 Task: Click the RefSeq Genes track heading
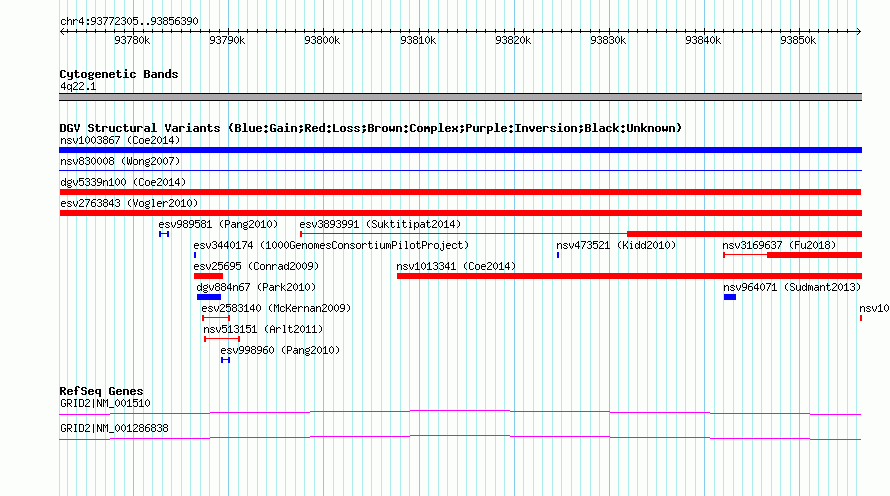(x=101, y=391)
